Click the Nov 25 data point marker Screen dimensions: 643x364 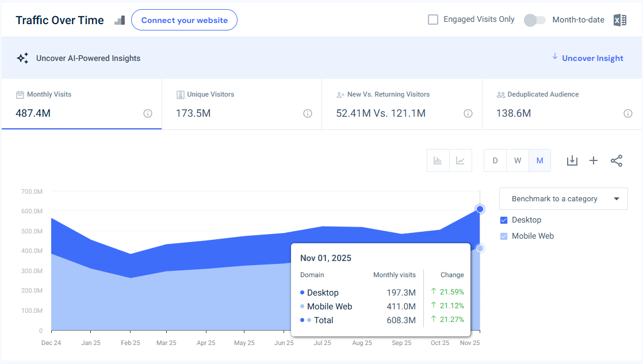tap(480, 209)
